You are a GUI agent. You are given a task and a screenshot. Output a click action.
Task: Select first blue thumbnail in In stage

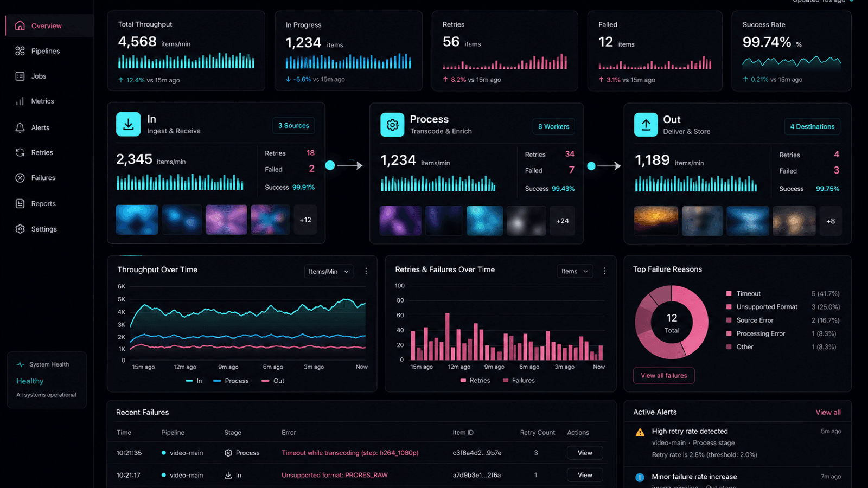point(137,220)
